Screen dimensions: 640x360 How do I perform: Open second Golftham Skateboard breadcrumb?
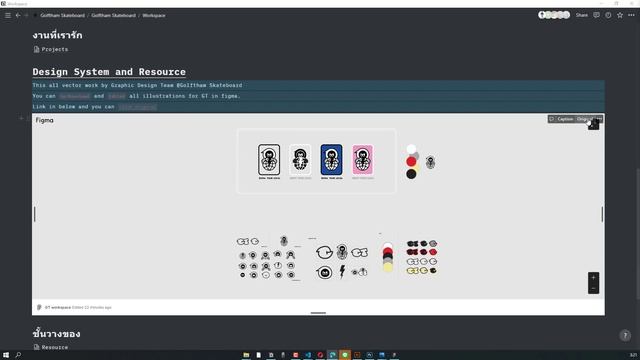(x=113, y=16)
